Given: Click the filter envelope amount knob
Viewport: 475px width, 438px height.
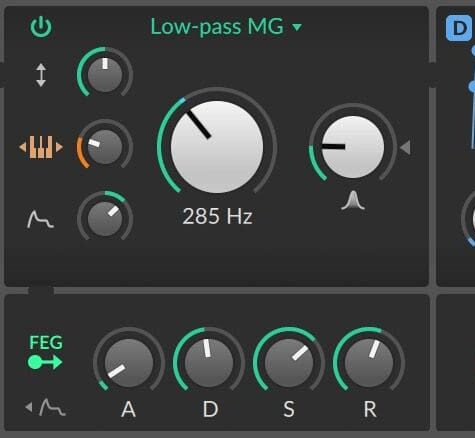Looking at the screenshot, I should [105, 219].
